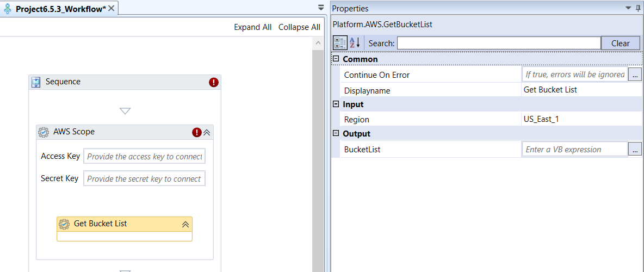
Task: Select the Sequence activity header
Action: coord(125,82)
